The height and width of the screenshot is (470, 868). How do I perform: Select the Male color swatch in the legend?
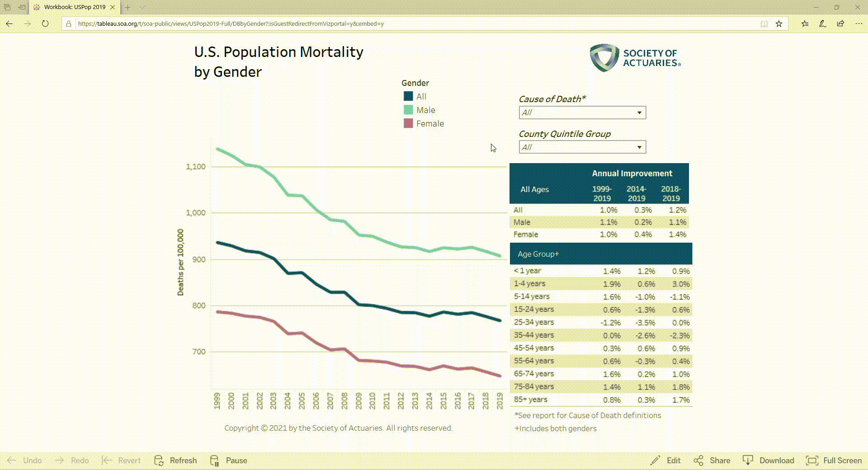(x=408, y=110)
